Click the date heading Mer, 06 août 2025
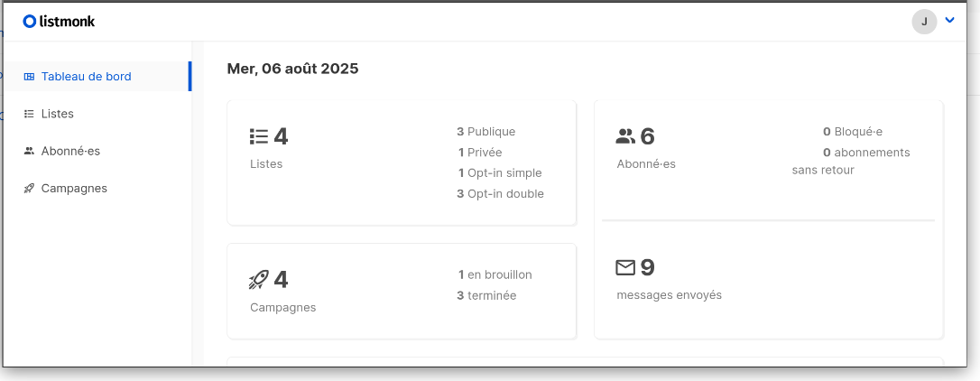The height and width of the screenshot is (381, 980). (292, 69)
